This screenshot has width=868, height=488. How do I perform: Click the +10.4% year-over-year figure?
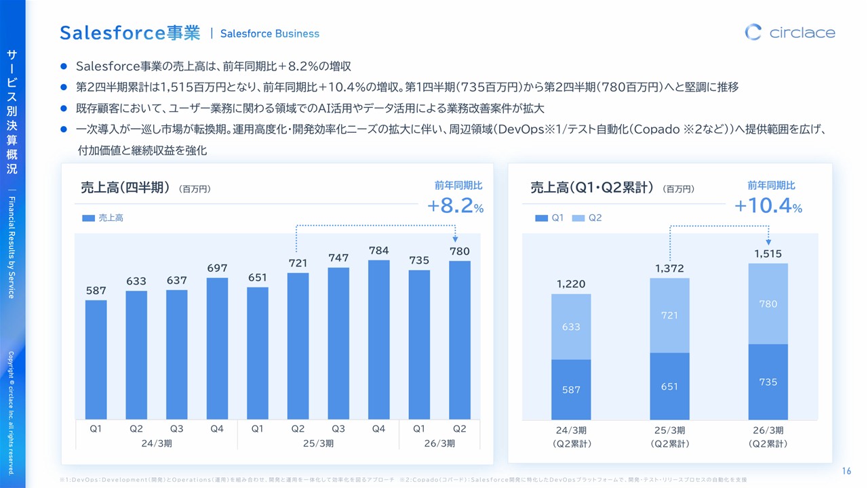tap(768, 206)
